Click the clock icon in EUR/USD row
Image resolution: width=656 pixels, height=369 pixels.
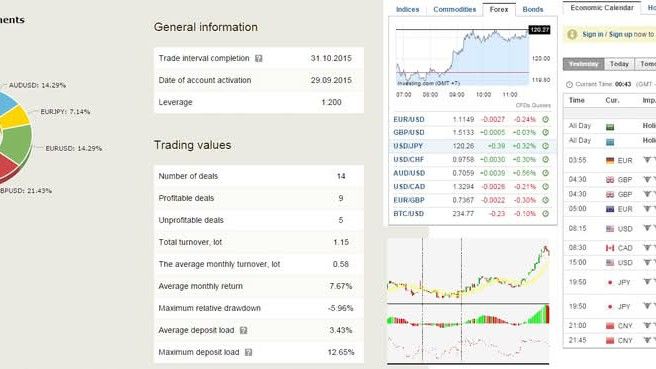(546, 119)
